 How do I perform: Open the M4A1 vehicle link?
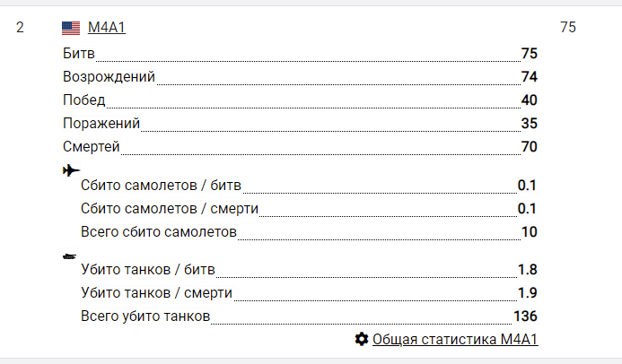[107, 29]
